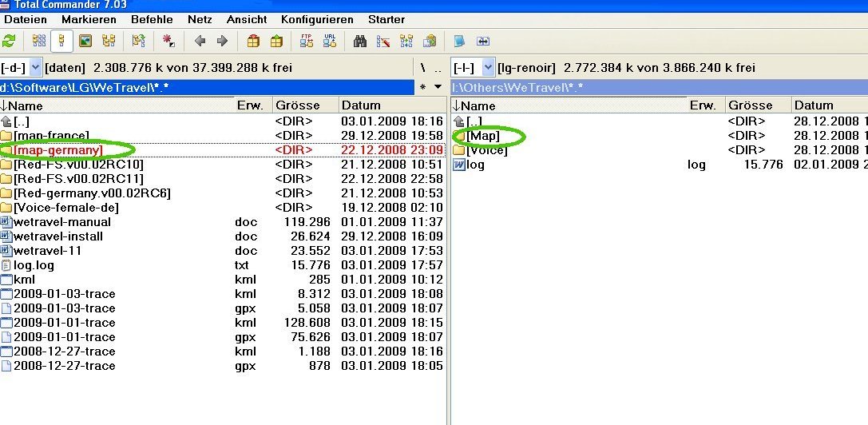
Task: Go forward with the right arrow icon
Action: (222, 41)
